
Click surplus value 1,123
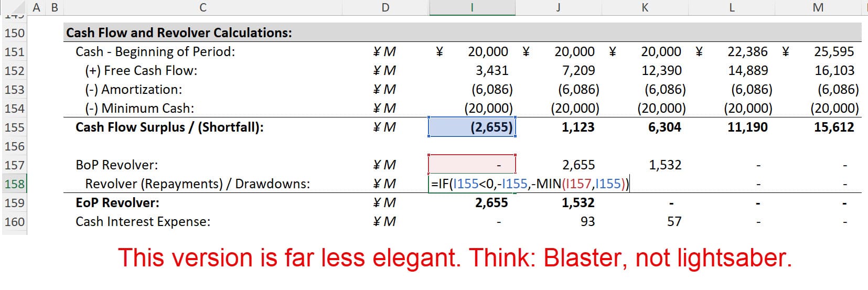point(578,127)
